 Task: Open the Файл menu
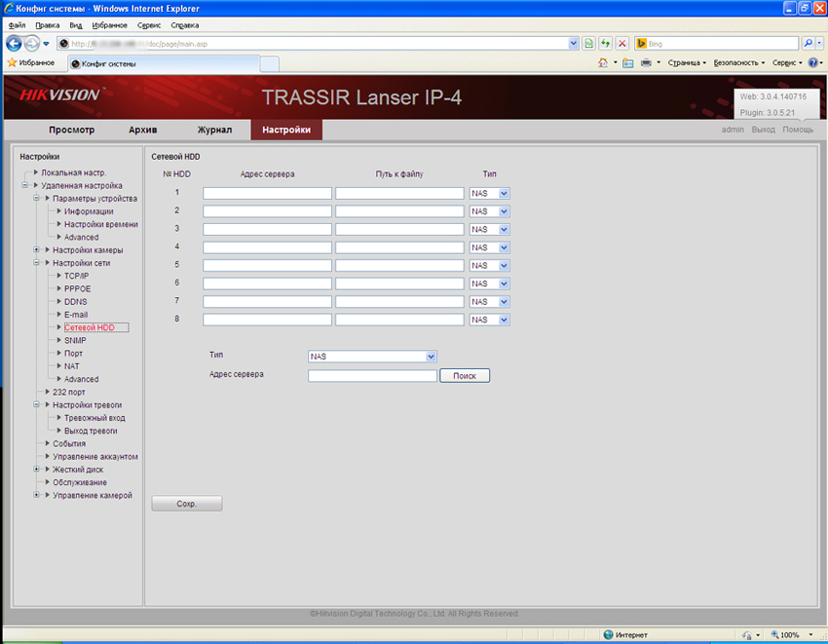17,24
